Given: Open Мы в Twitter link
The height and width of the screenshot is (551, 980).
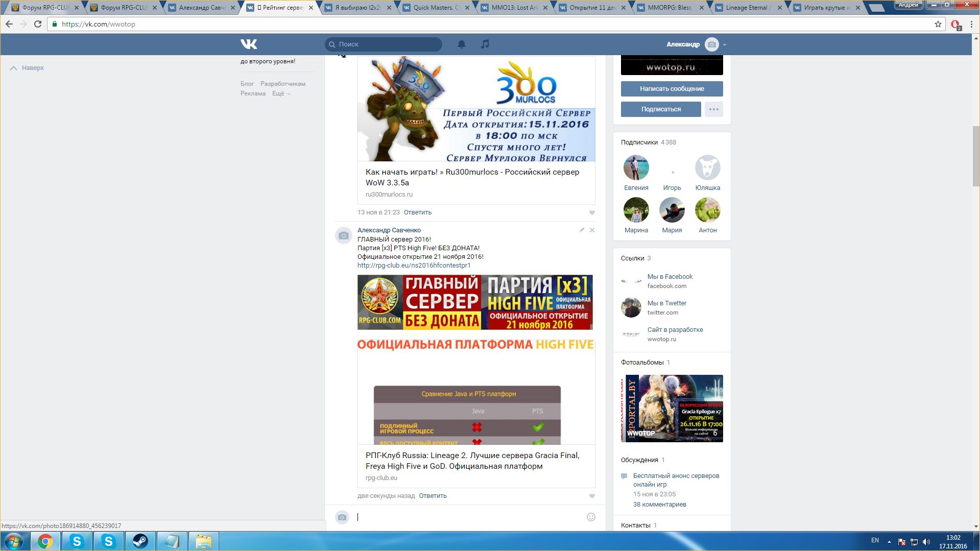Looking at the screenshot, I should [667, 303].
